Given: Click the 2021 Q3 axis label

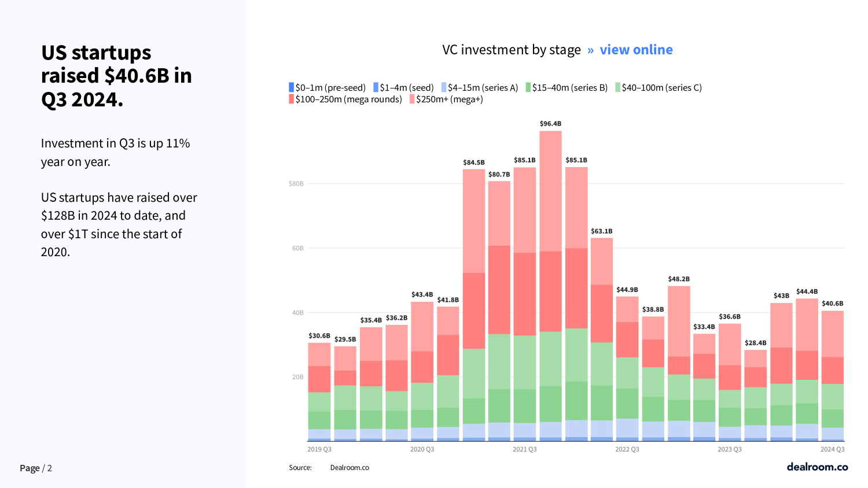Looking at the screenshot, I should point(524,449).
